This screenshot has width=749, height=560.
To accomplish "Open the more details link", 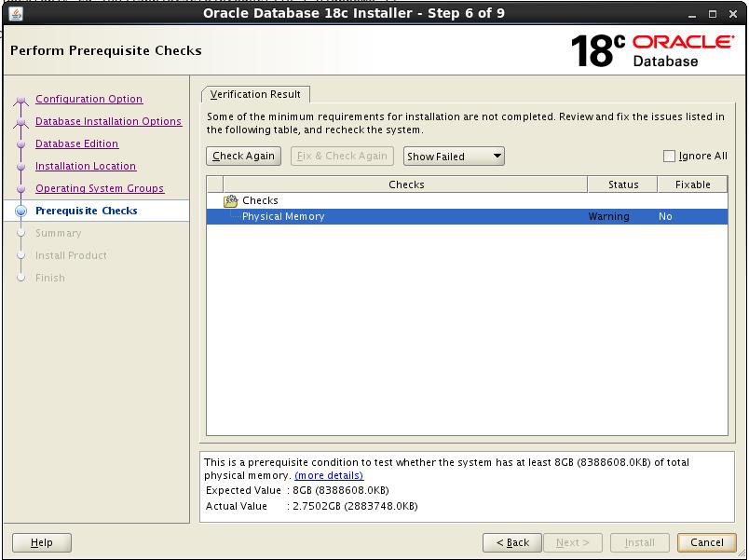I will [329, 475].
